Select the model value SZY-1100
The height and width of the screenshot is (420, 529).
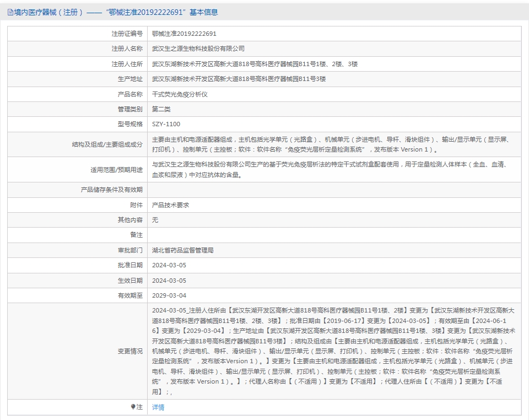[166, 124]
